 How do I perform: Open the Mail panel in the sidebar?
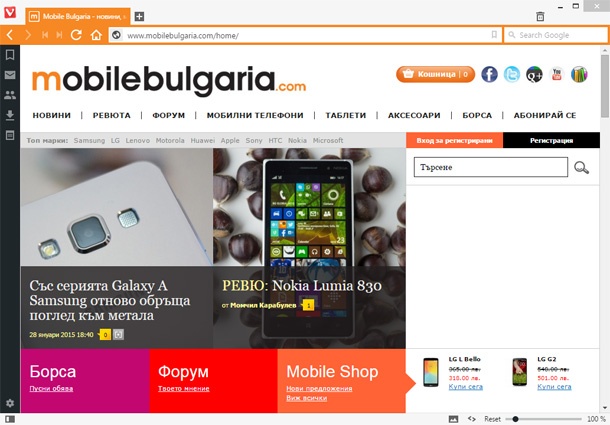click(x=10, y=75)
